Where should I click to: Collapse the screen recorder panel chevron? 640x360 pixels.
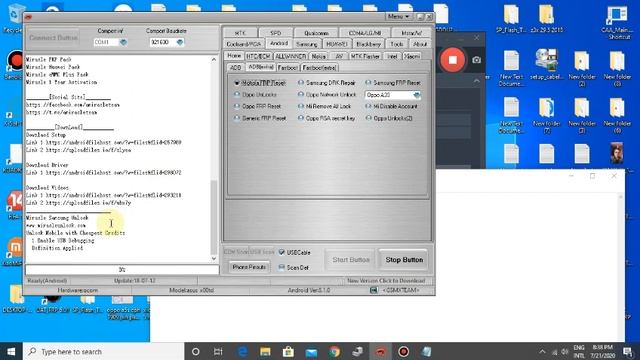[x=477, y=81]
